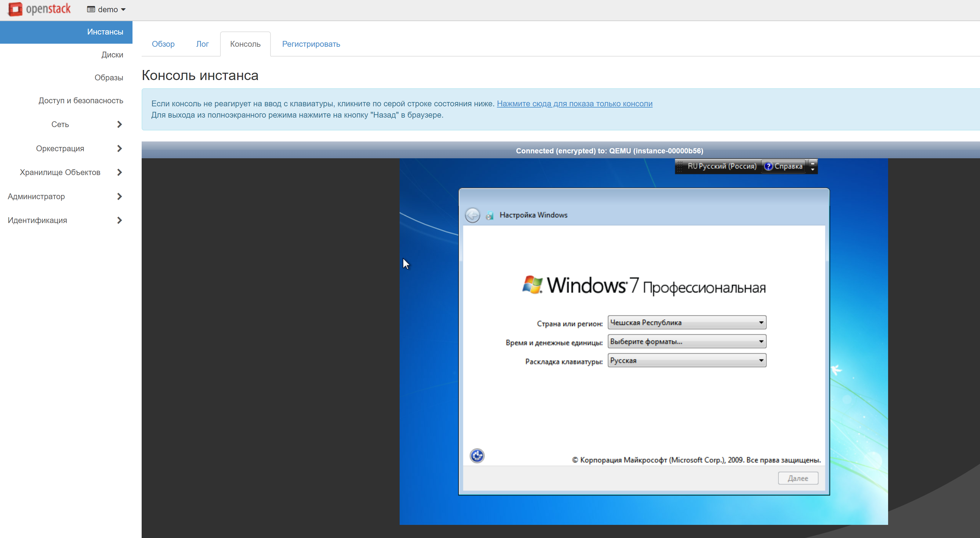Click the copyright Microsoft text

696,460
